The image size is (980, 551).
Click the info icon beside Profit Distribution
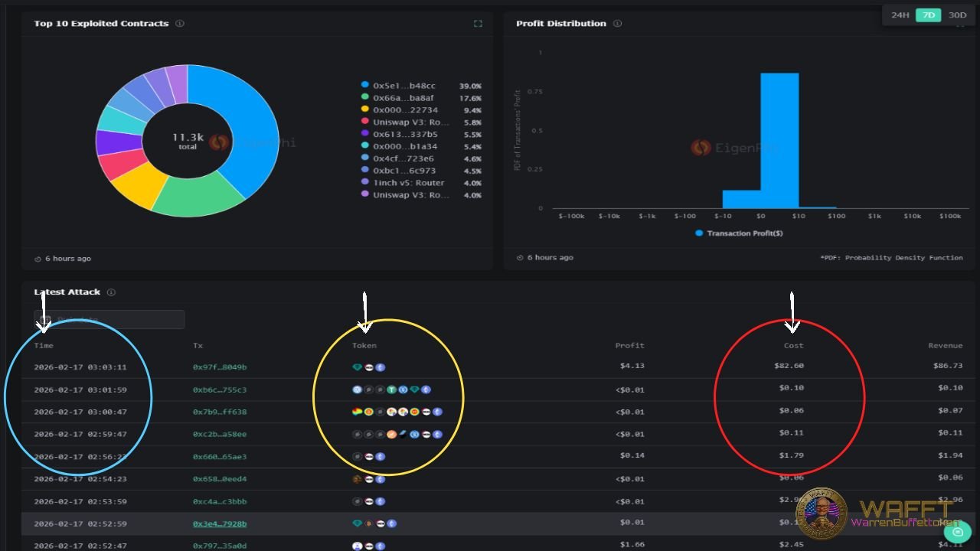tap(617, 23)
